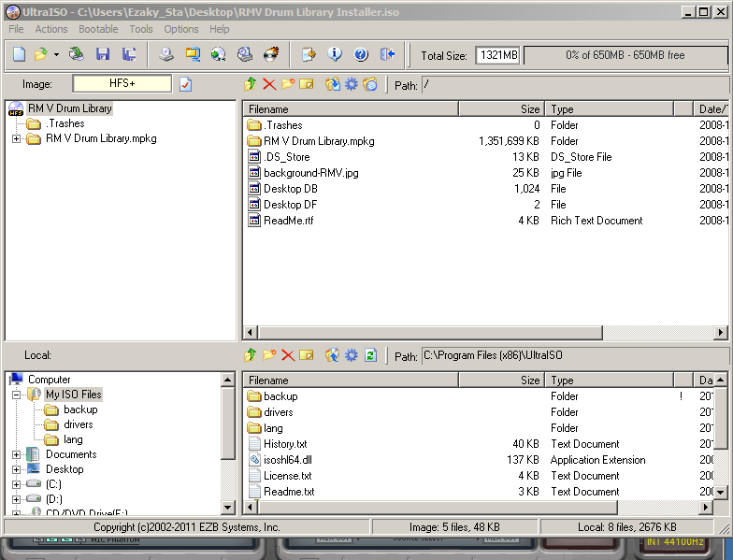Screen dimensions: 733x560
Task: Click the Rename icon in image toolbar
Action: [x=307, y=84]
